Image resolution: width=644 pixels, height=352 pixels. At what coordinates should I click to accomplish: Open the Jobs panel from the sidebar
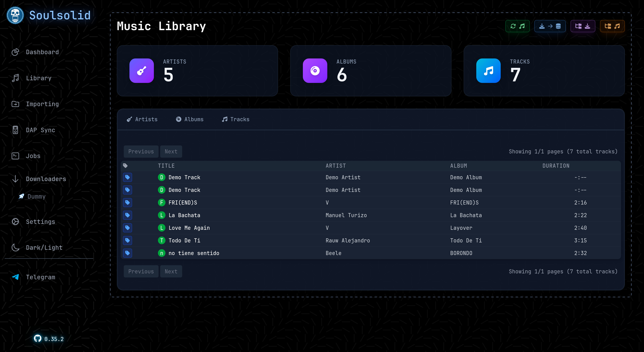click(x=33, y=156)
